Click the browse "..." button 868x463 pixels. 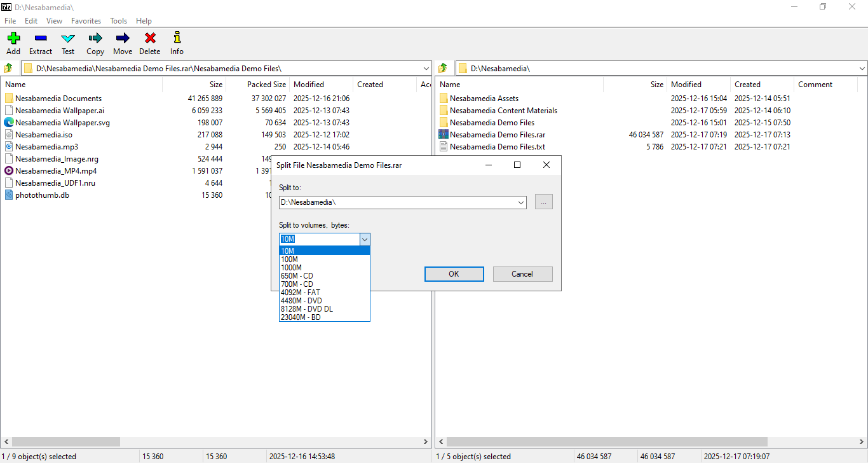(x=543, y=202)
